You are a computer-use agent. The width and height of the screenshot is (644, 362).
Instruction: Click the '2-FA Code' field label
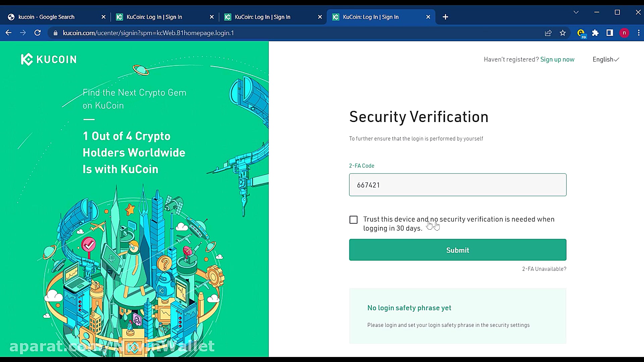362,166
